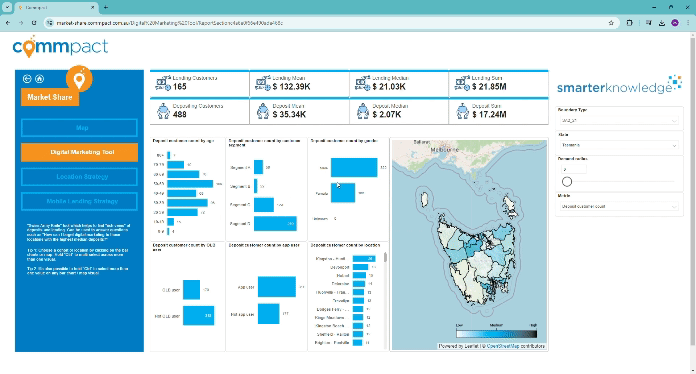Image resolution: width=696 pixels, height=374 pixels.
Task: Open the Mobile Lending Strategy section
Action: (x=79, y=201)
